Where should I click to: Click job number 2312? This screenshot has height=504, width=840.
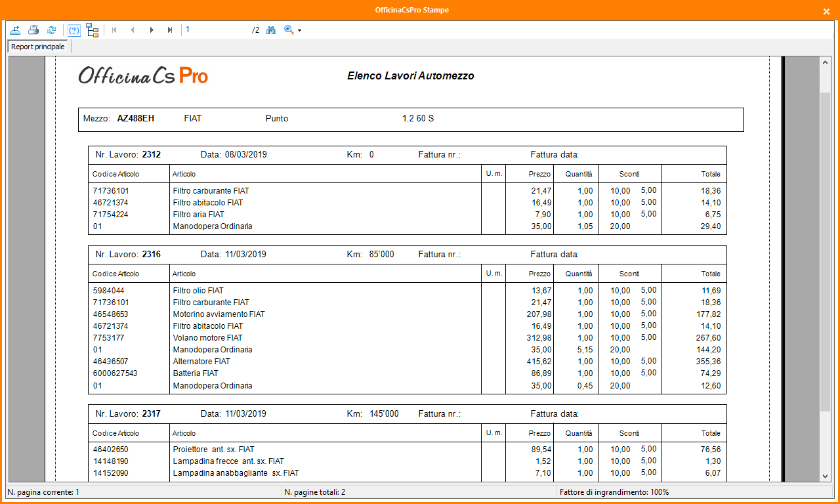pos(152,155)
